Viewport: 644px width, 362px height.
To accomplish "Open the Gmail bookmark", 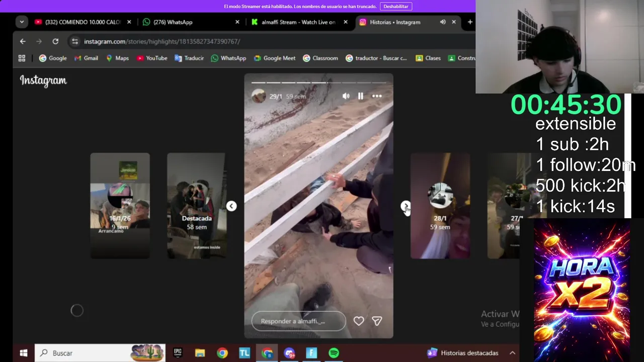I will coord(86,58).
